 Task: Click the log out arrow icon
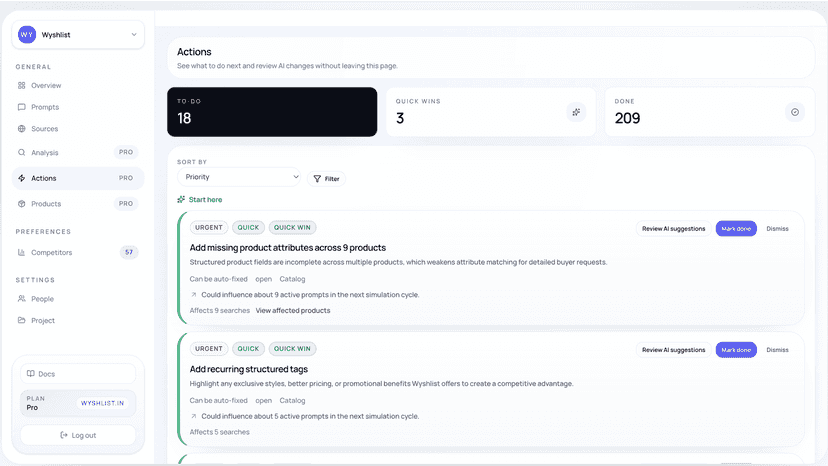click(x=64, y=435)
